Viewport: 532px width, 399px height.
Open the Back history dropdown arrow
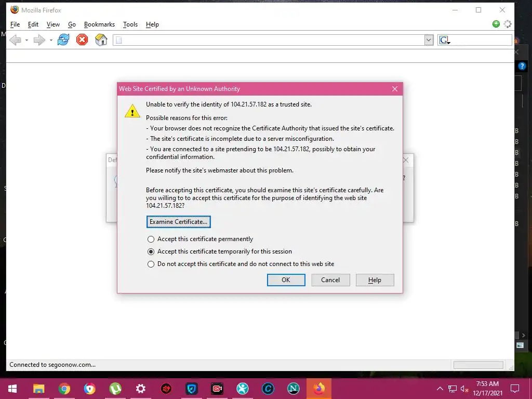click(26, 41)
